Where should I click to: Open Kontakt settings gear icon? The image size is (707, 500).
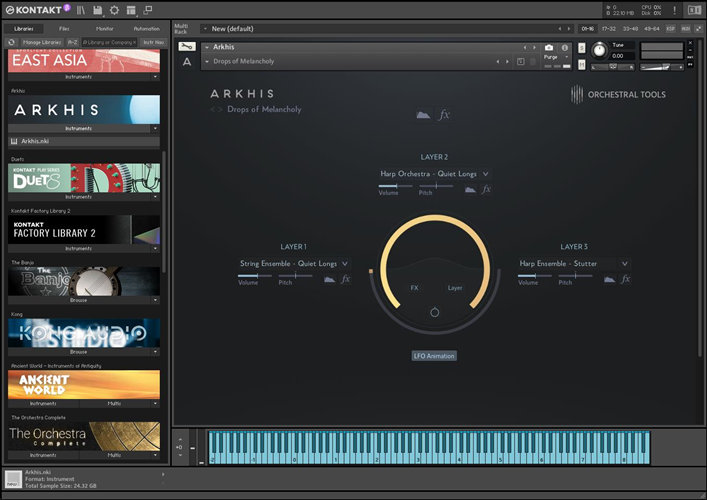(x=115, y=10)
